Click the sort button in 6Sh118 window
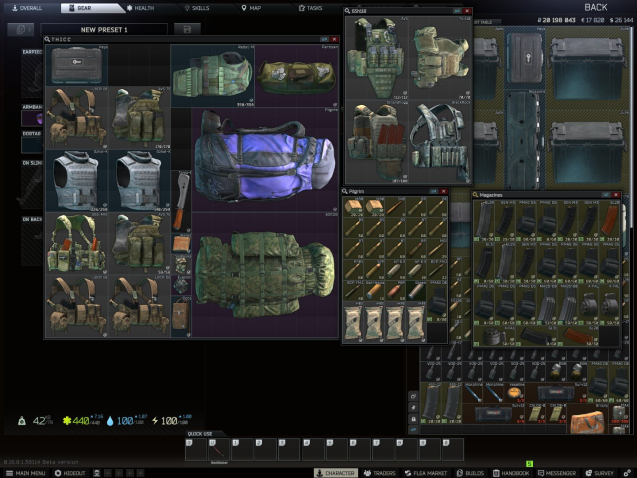This screenshot has width=637, height=478. click(x=457, y=11)
